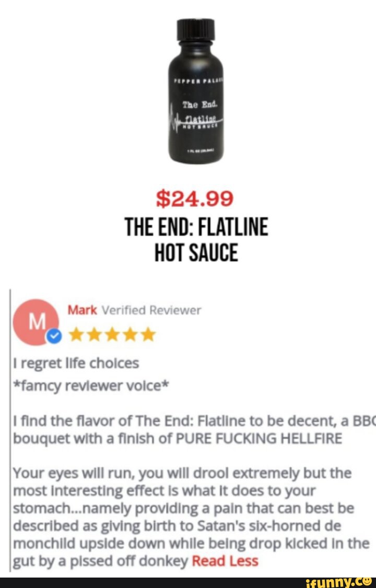Click the PURE FUCKING HELLFIRE review line
Screen dimensions: 376x588
pyautogui.click(x=178, y=438)
